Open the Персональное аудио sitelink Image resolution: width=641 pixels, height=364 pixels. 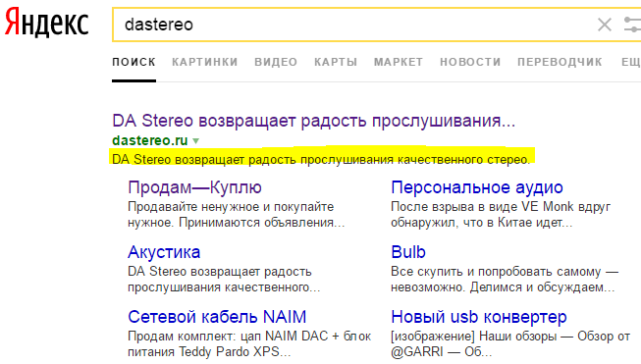click(x=477, y=187)
